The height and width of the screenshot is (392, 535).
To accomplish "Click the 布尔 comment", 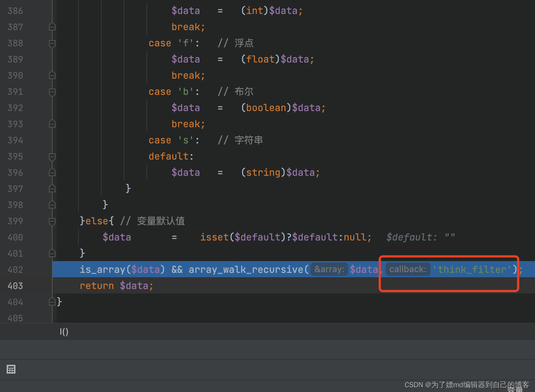I will (x=244, y=92).
